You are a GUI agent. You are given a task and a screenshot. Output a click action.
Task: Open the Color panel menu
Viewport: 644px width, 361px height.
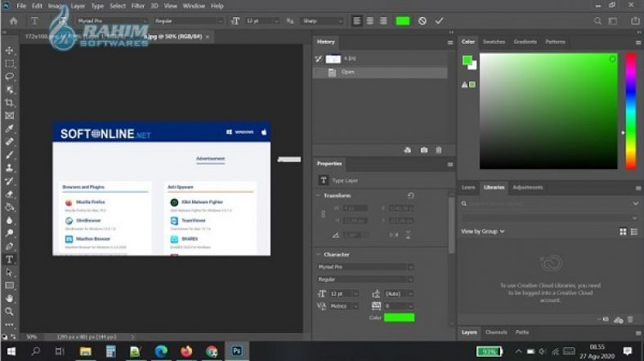click(638, 42)
